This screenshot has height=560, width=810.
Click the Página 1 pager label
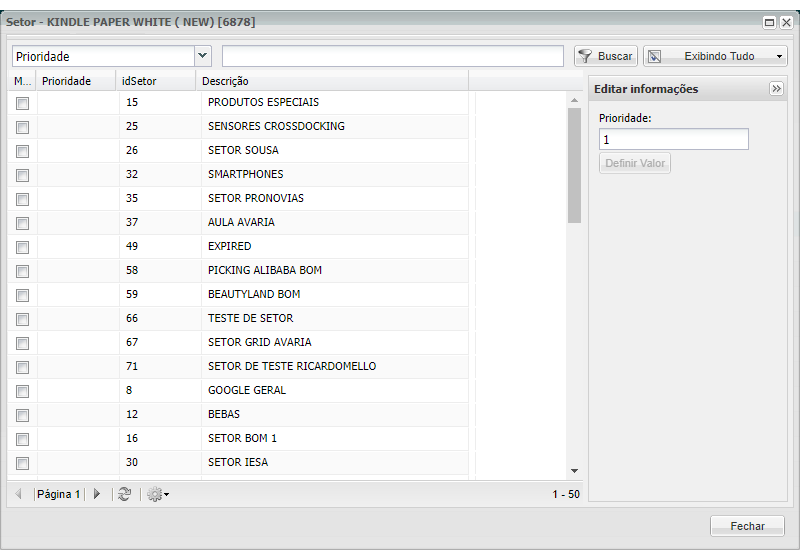coord(58,494)
